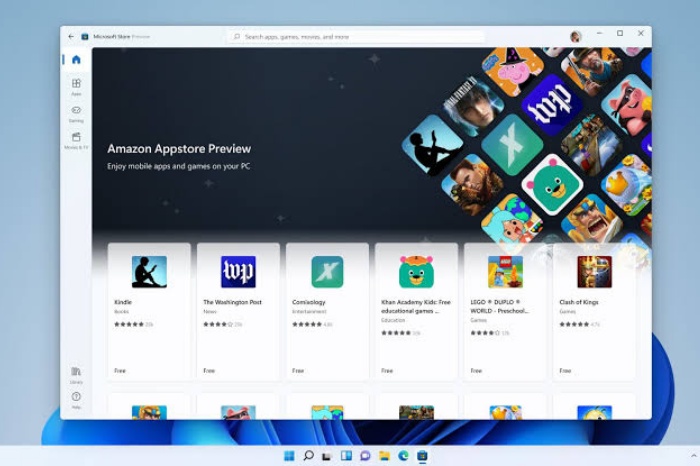Click the back arrow in title bar
Viewport: 700px width, 466px height.
71,36
